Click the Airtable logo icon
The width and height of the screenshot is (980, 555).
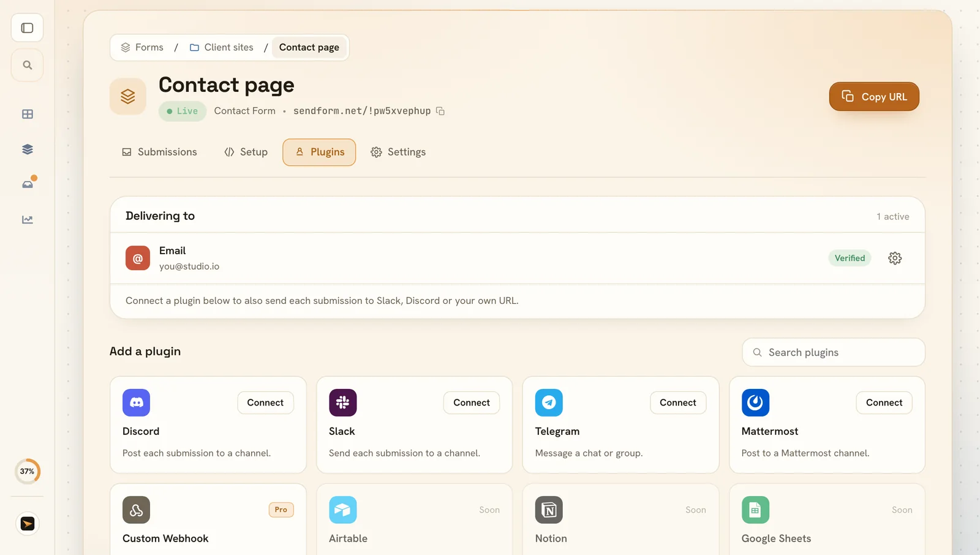[x=342, y=510]
